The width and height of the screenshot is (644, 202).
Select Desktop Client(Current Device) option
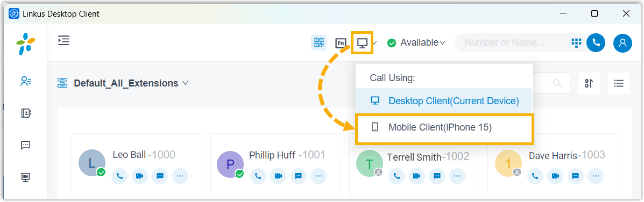click(x=444, y=101)
